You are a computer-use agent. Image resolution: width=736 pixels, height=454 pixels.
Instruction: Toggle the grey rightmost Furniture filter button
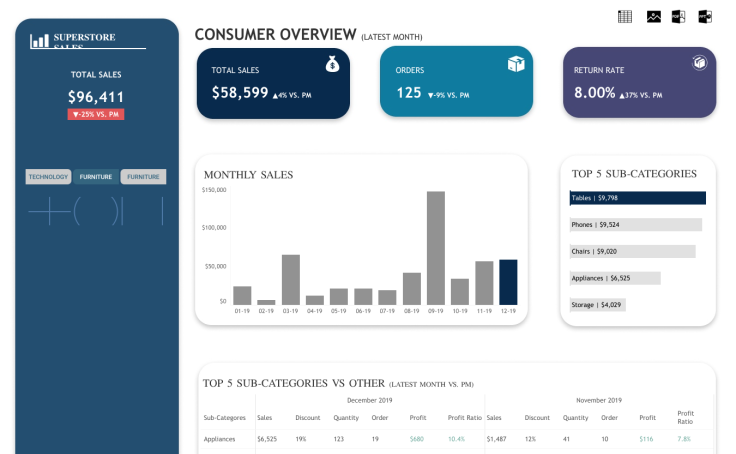pos(143,177)
